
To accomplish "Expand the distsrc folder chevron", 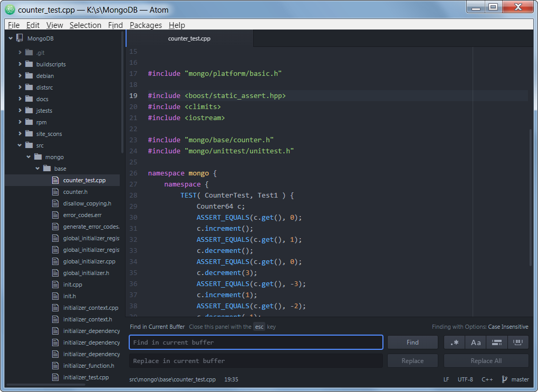I will tap(20, 87).
